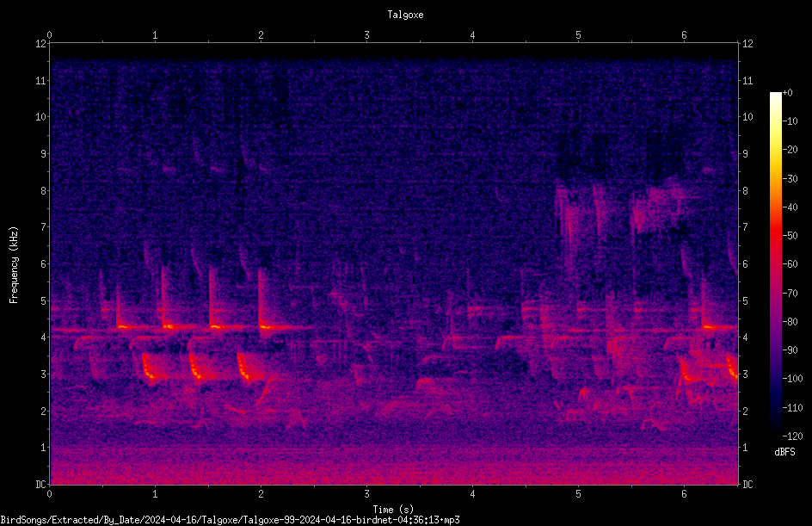Click the 1 second tick on bottom axis
Screen dimensions: 812x526
coord(155,494)
